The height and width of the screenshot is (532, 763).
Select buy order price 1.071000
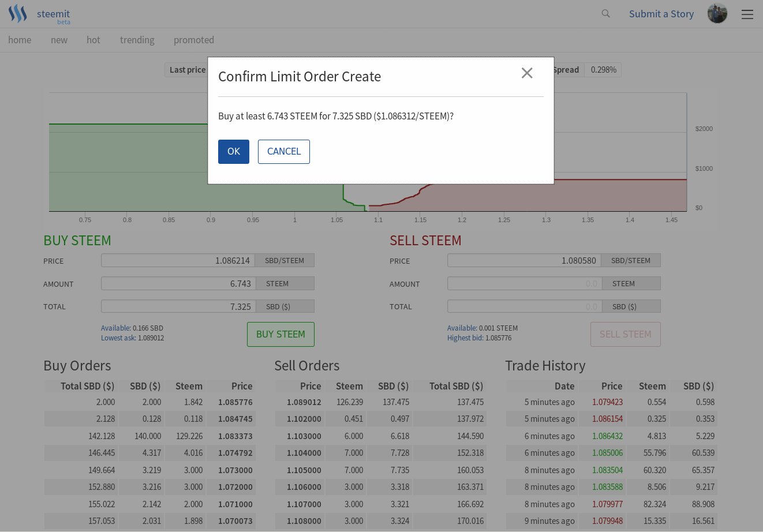click(x=235, y=504)
